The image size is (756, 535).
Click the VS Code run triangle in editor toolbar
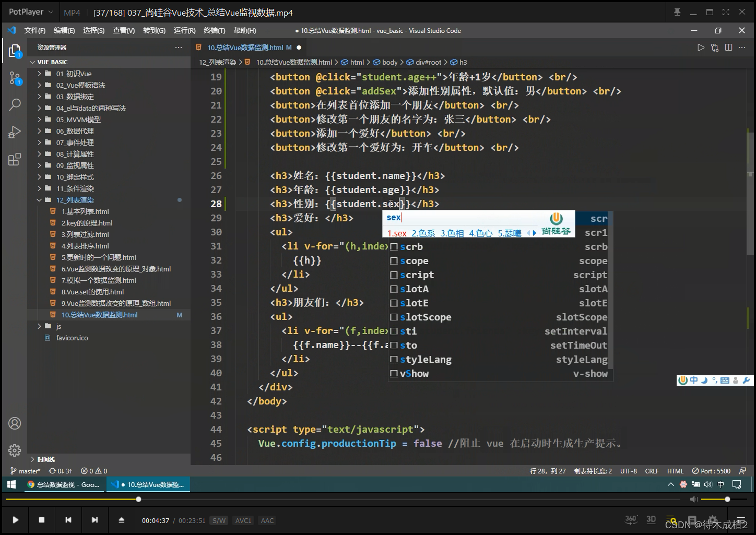point(701,47)
